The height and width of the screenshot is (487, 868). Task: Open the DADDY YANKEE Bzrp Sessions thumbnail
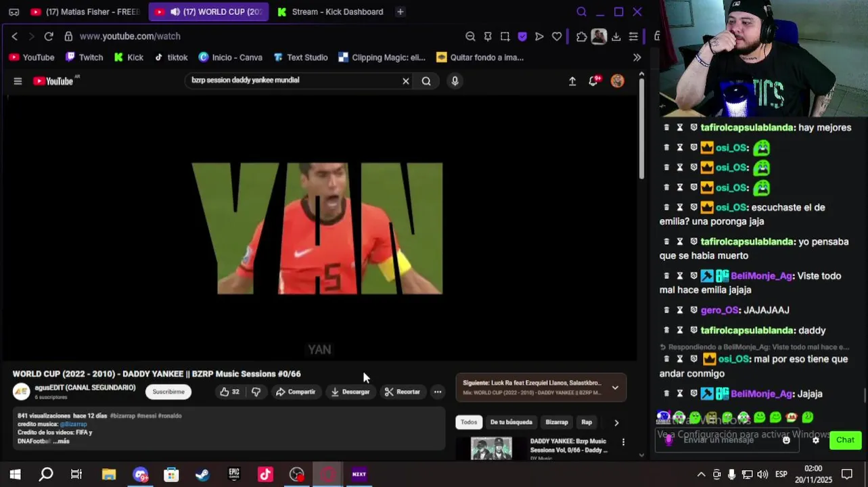[491, 449]
